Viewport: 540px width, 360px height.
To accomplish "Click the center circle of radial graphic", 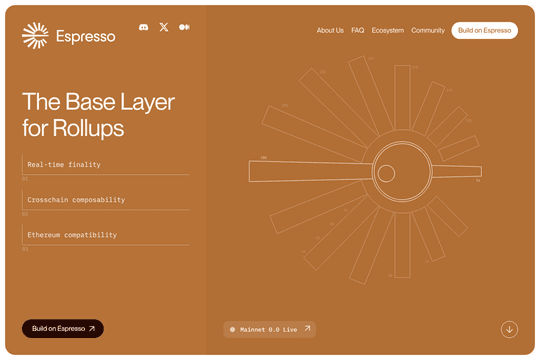I will 402,171.
